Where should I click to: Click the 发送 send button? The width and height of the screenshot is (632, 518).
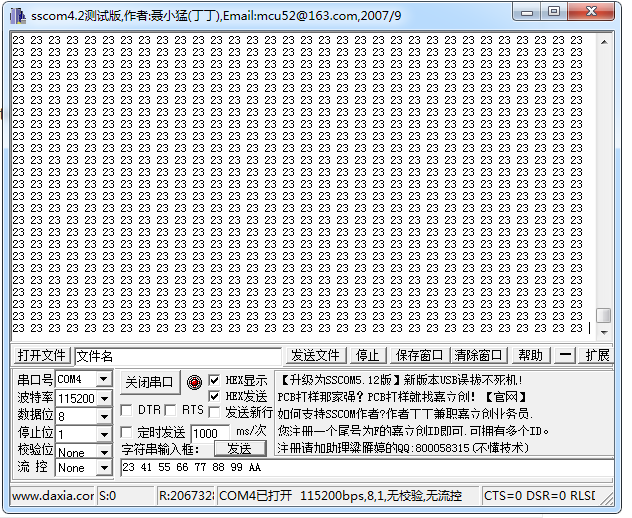(x=240, y=449)
